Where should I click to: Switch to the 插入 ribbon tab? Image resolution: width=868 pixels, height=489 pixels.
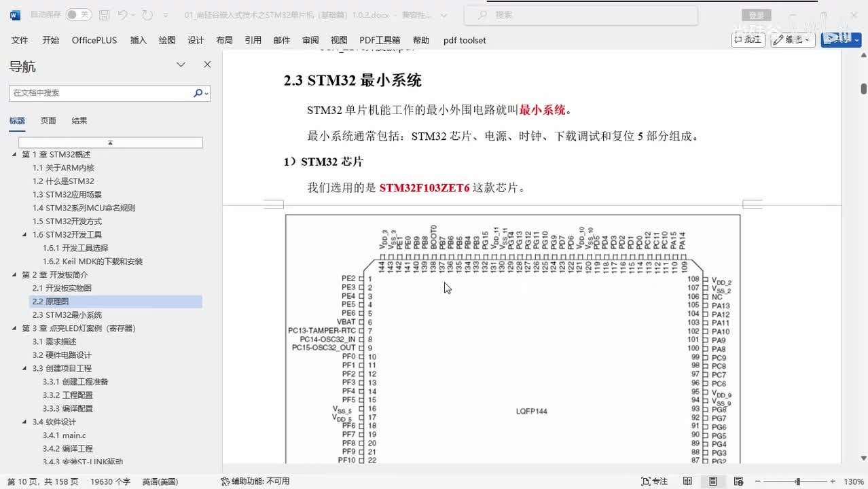pyautogui.click(x=138, y=40)
